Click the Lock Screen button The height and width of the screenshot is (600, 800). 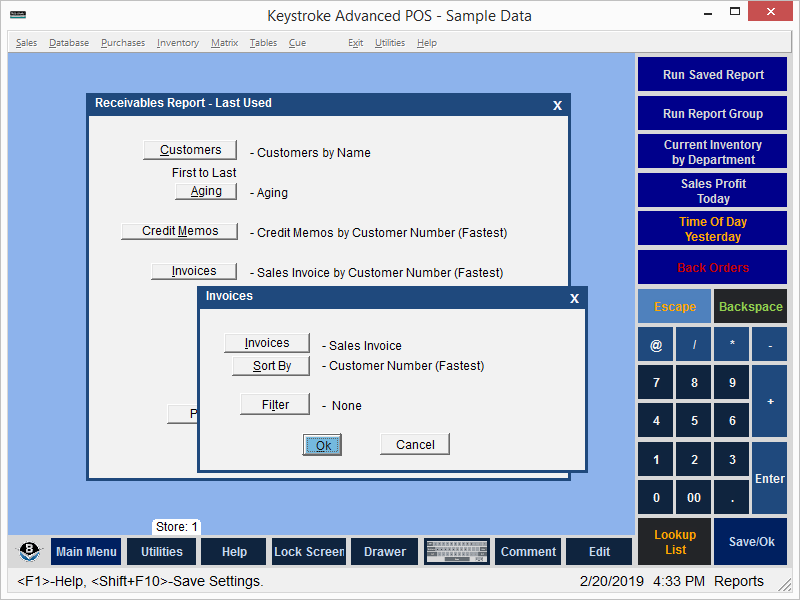[309, 552]
